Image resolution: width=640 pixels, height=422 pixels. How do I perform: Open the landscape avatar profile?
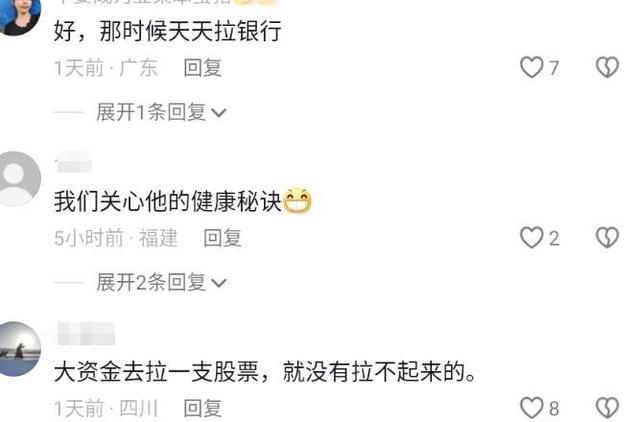pyautogui.click(x=19, y=349)
